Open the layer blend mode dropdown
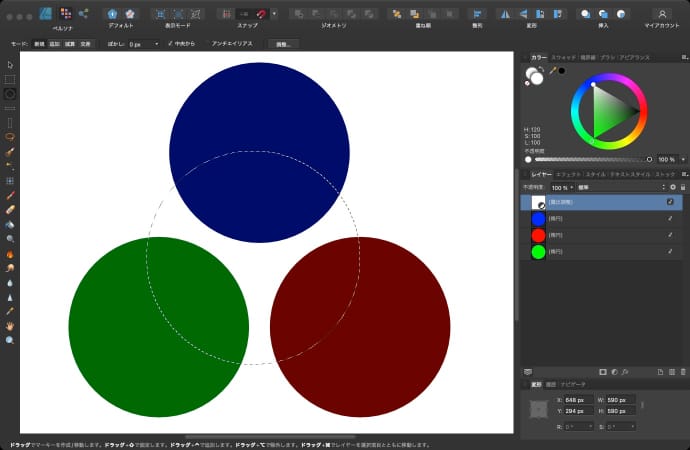690x450 pixels. point(618,187)
